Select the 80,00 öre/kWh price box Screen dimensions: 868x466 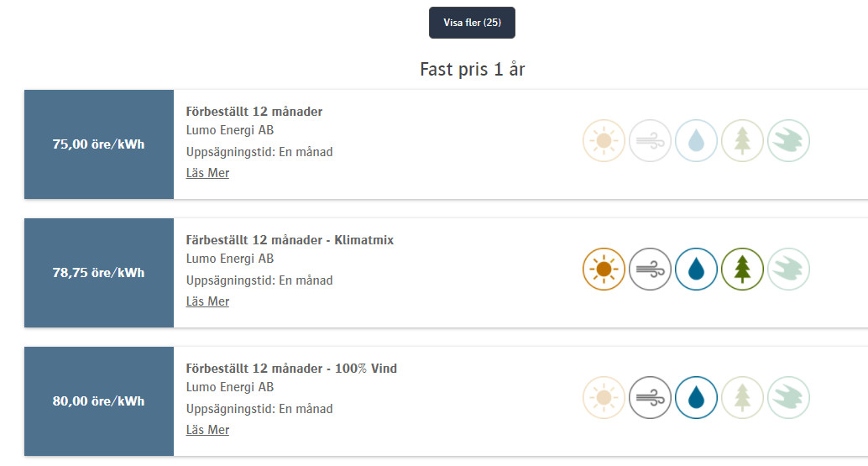pyautogui.click(x=99, y=401)
